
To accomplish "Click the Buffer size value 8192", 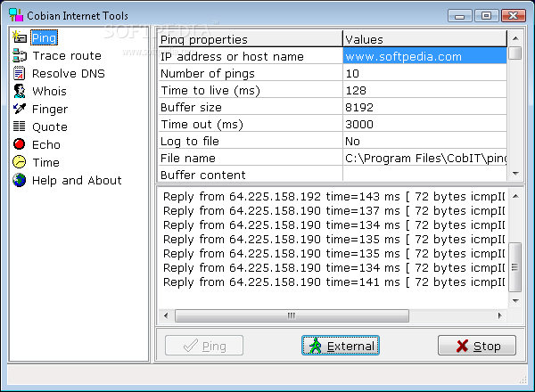I will coord(424,107).
